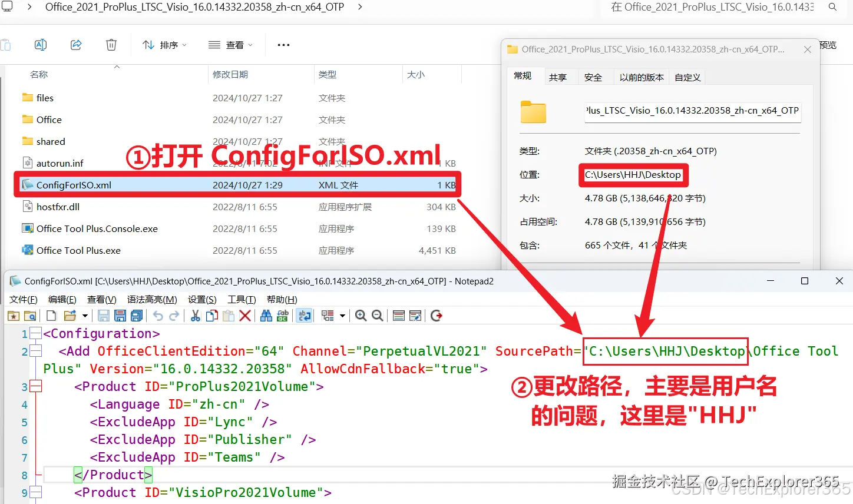Click Explorer rename icon in toolbar
This screenshot has width=853, height=504.
click(41, 45)
